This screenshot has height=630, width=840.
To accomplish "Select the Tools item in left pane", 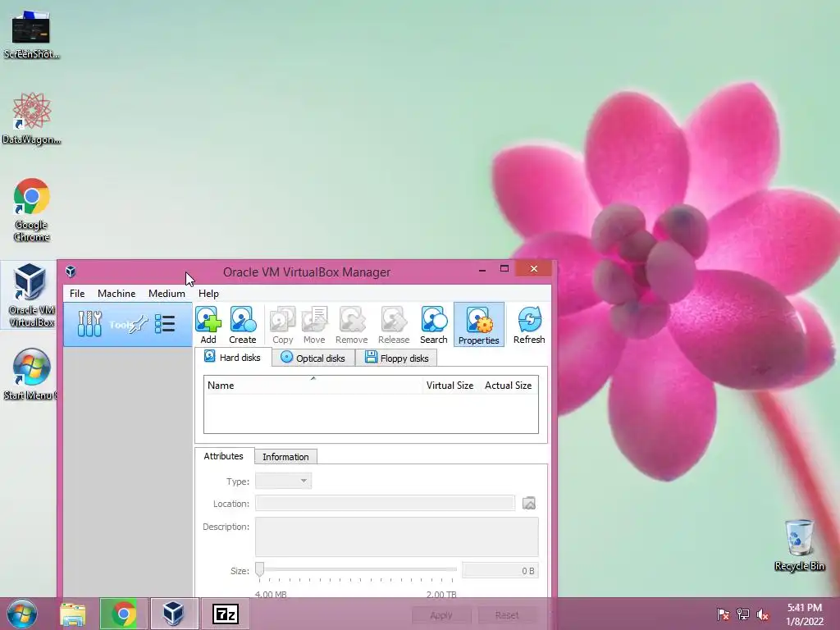I will click(127, 324).
